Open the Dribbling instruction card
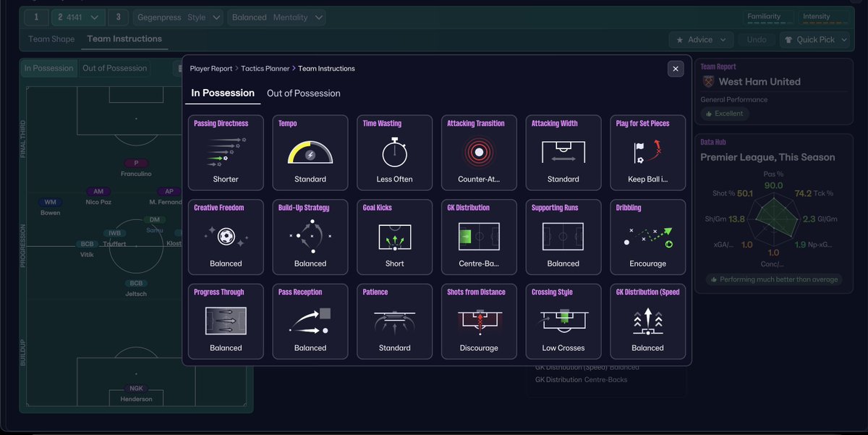 click(x=647, y=237)
